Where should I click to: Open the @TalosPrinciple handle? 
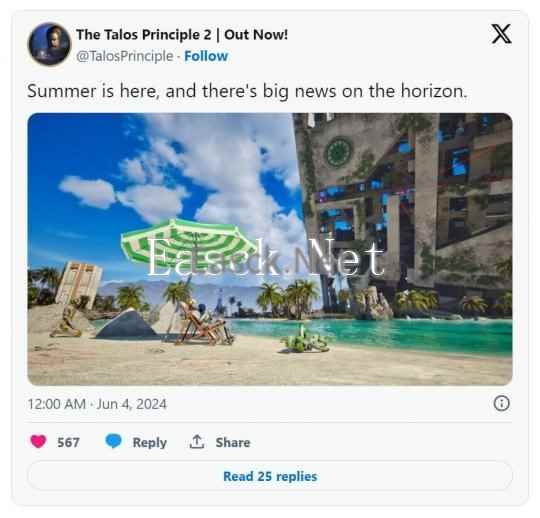click(125, 56)
